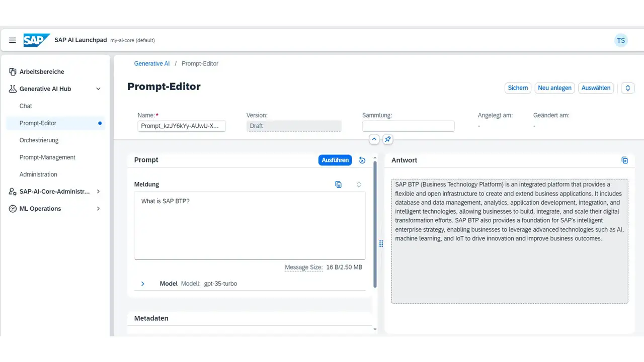Click the Geändert am label
The height and width of the screenshot is (362, 644).
[x=551, y=115]
